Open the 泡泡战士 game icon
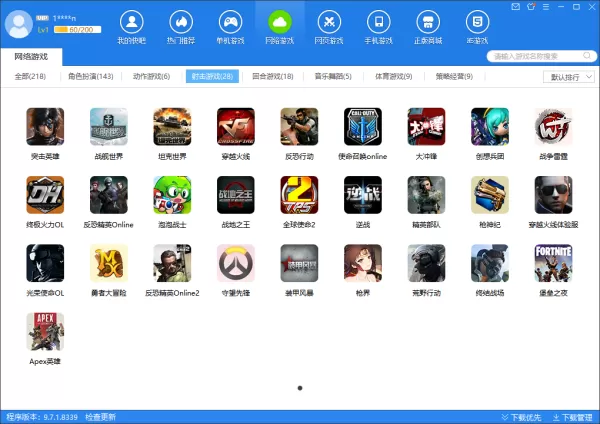This screenshot has width=600, height=424. point(172,195)
